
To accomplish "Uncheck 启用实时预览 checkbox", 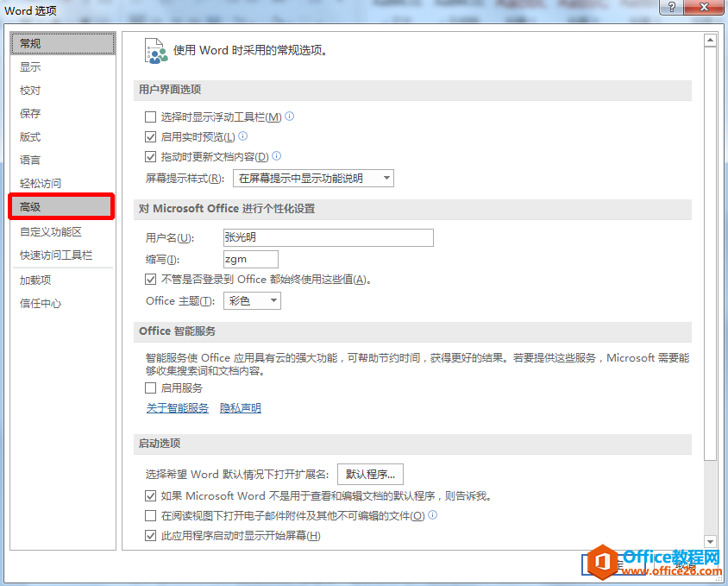I will tap(150, 136).
